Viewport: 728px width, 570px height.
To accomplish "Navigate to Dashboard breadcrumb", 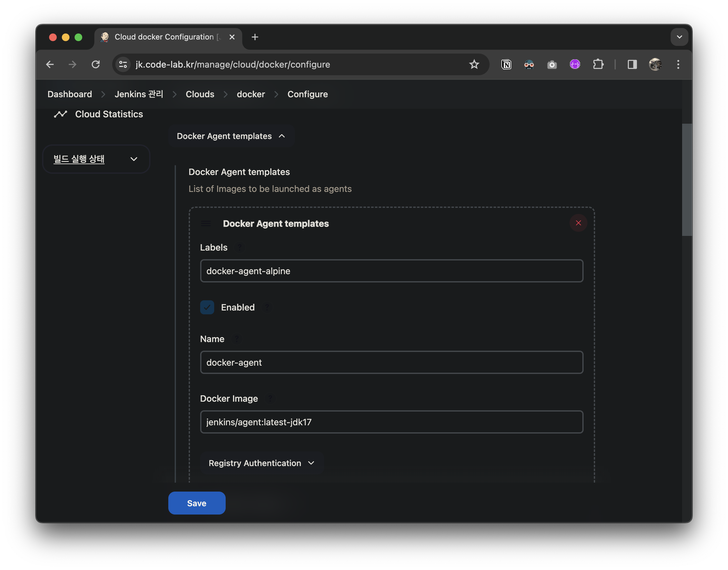I will coord(70,94).
